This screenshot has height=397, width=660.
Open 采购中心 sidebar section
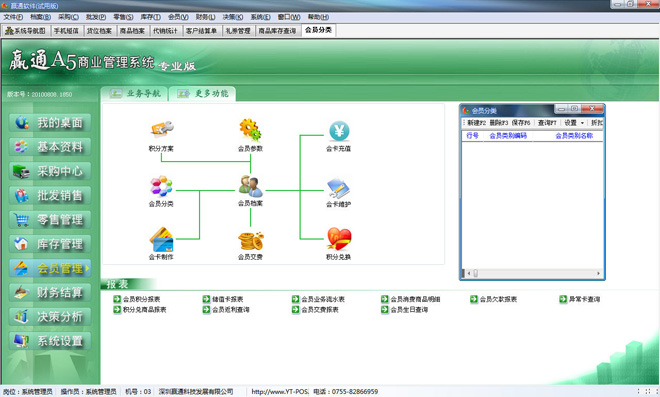50,171
